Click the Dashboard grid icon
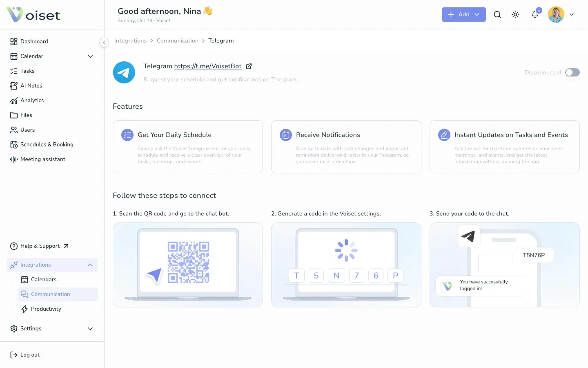The height and width of the screenshot is (368, 588). coord(14,42)
